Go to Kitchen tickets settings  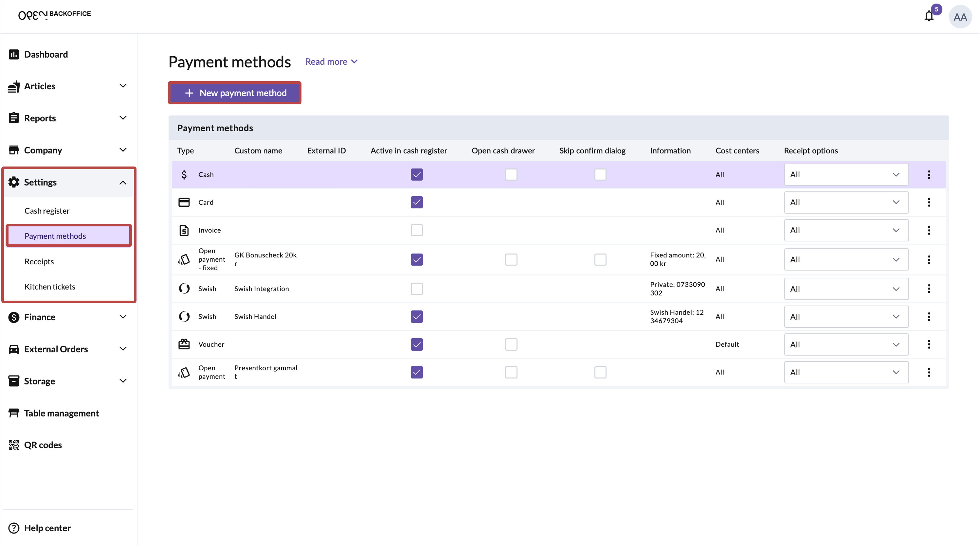point(50,287)
